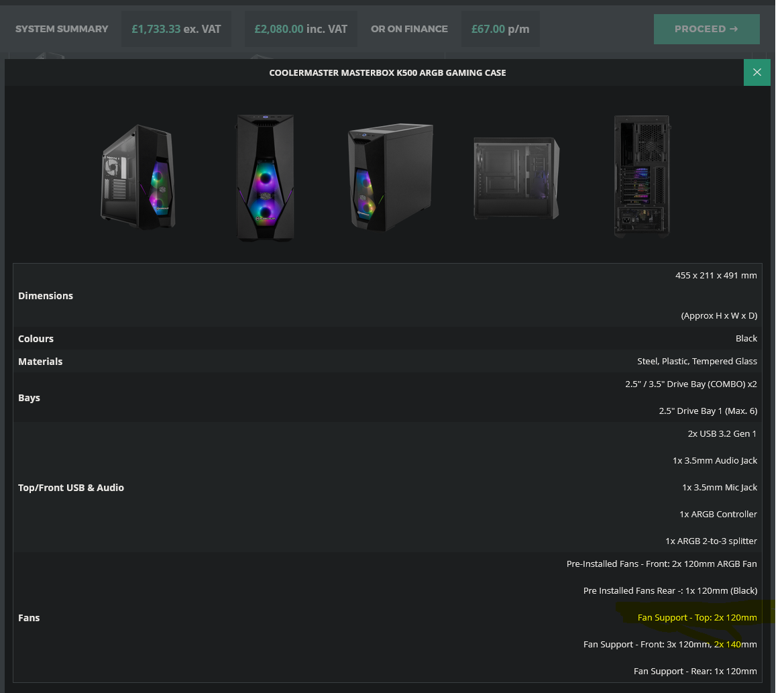Click the 1x 3.5mm Audio Jack line

[714, 460]
